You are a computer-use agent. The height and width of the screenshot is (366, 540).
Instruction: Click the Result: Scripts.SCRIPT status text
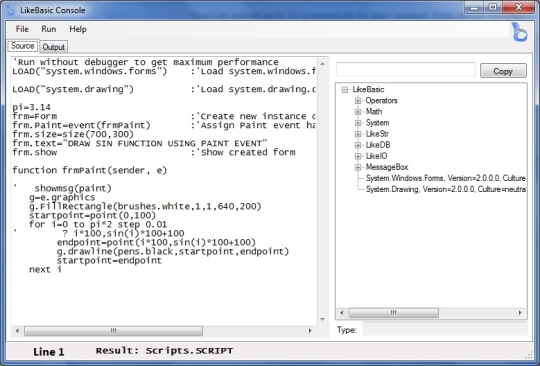coord(164,351)
